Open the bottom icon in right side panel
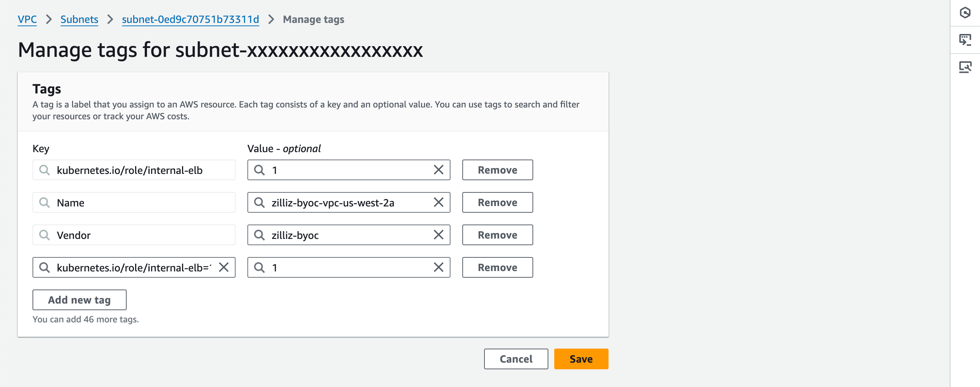 point(965,67)
